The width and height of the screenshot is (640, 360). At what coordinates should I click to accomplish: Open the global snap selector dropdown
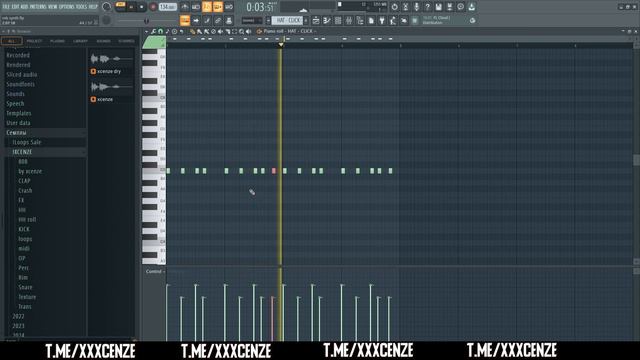click(251, 20)
